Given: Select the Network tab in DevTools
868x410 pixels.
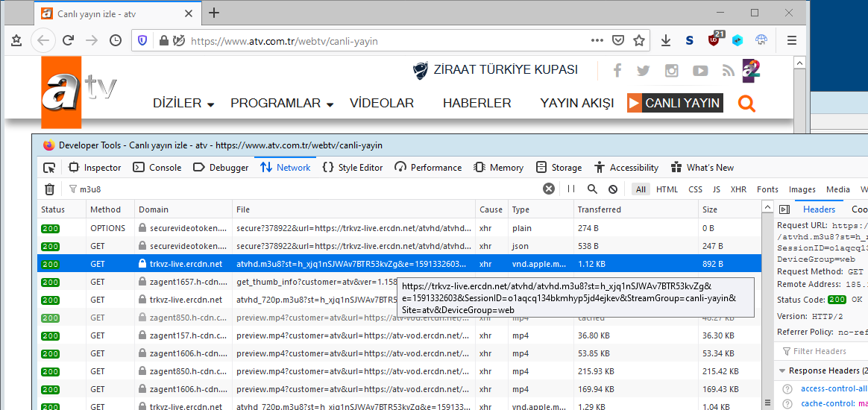Looking at the screenshot, I should pyautogui.click(x=286, y=168).
